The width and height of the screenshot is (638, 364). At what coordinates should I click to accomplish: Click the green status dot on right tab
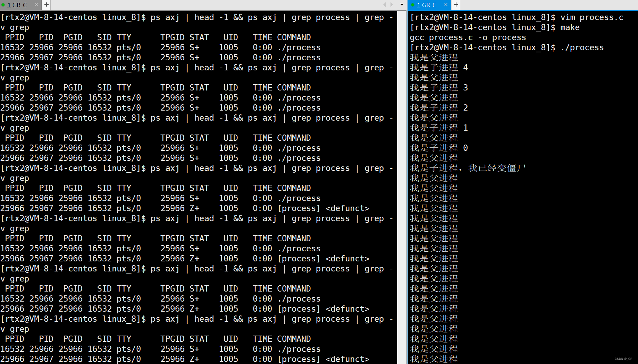point(413,5)
